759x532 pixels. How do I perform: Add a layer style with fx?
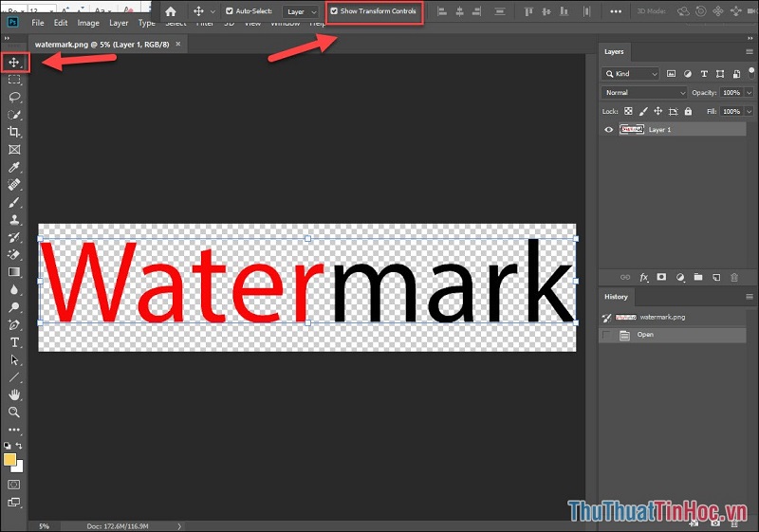coord(644,277)
